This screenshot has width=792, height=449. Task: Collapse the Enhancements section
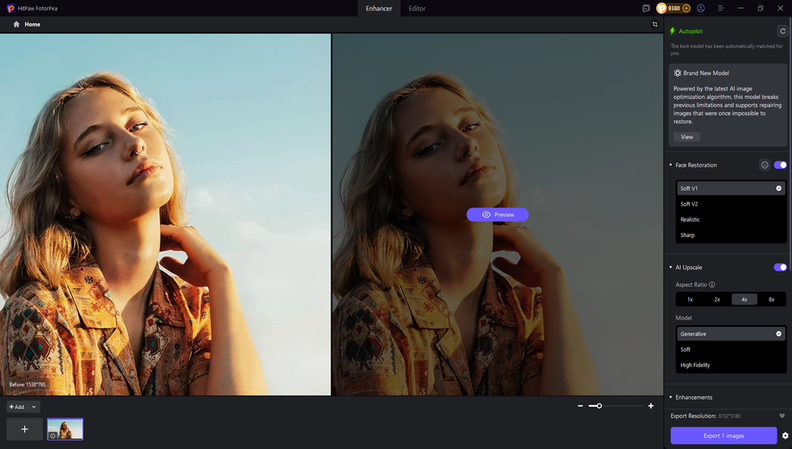pyautogui.click(x=671, y=397)
